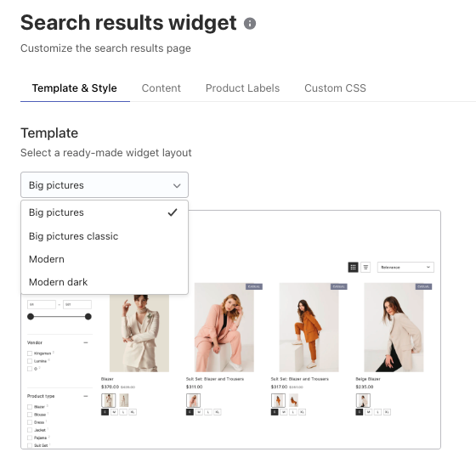The image size is (476, 469).
Task: Switch to the Content tab
Action: coord(161,88)
